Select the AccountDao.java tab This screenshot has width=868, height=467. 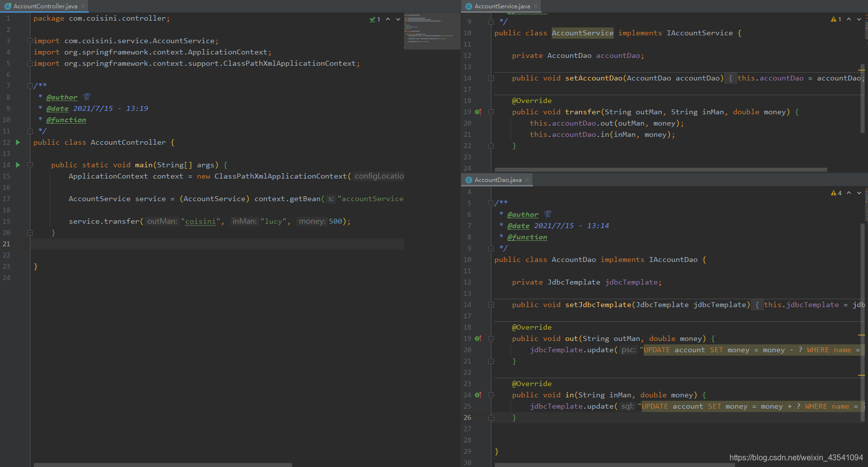[497, 180]
